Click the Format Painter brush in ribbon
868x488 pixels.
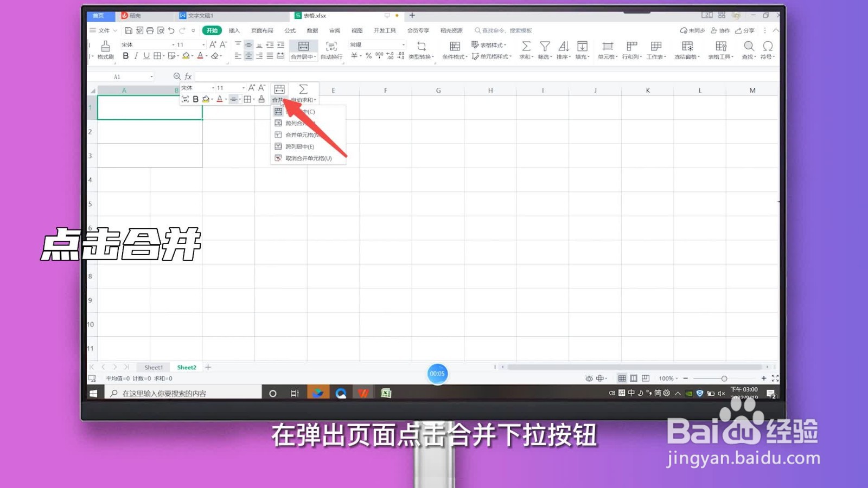click(105, 46)
